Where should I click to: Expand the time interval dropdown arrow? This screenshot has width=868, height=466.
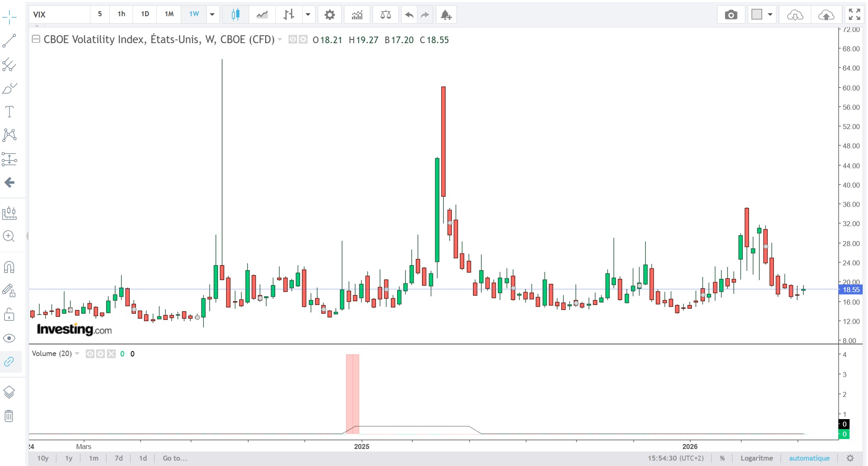point(212,15)
